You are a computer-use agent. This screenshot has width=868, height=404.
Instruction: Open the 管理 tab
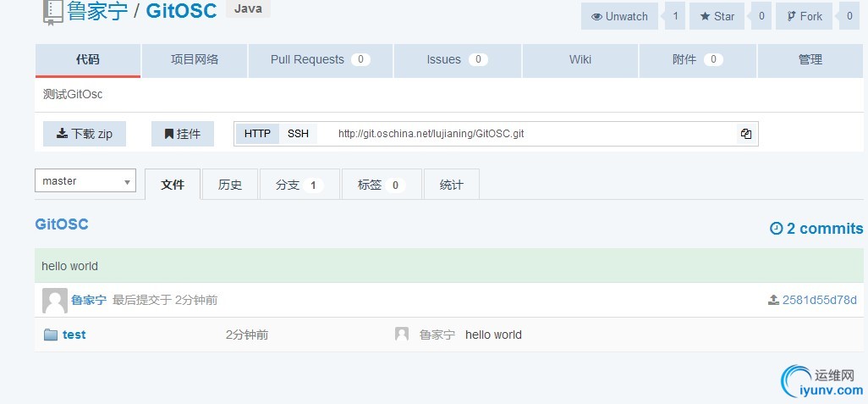[x=810, y=60]
